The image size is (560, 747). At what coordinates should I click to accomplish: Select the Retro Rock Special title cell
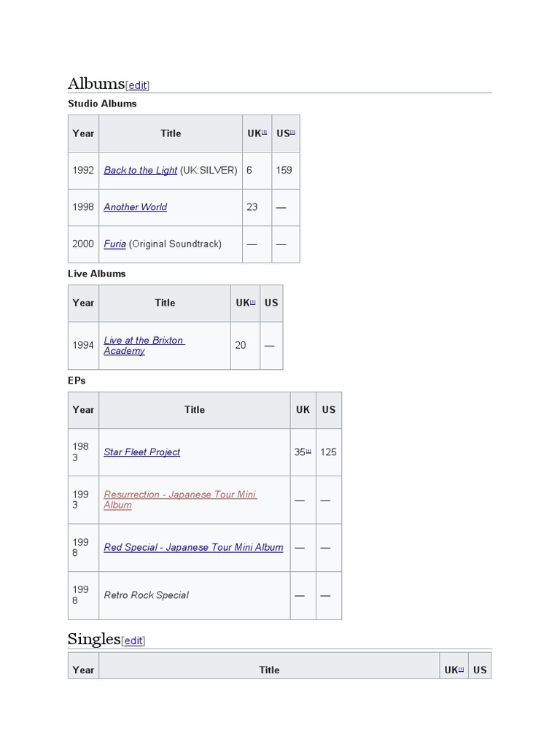[194, 595]
